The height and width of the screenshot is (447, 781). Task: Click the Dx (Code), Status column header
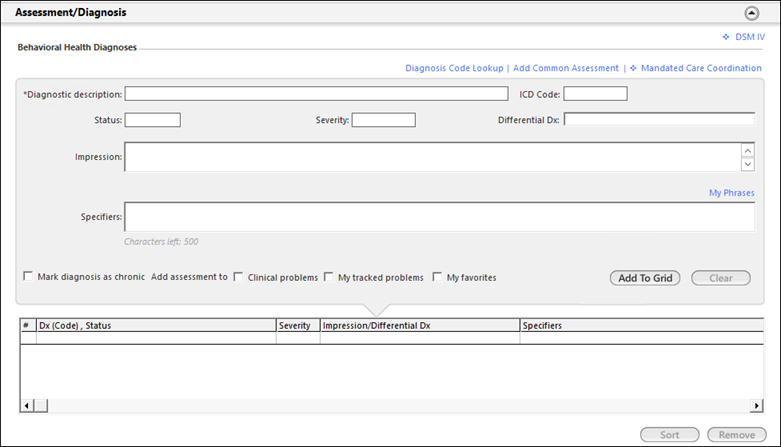156,325
